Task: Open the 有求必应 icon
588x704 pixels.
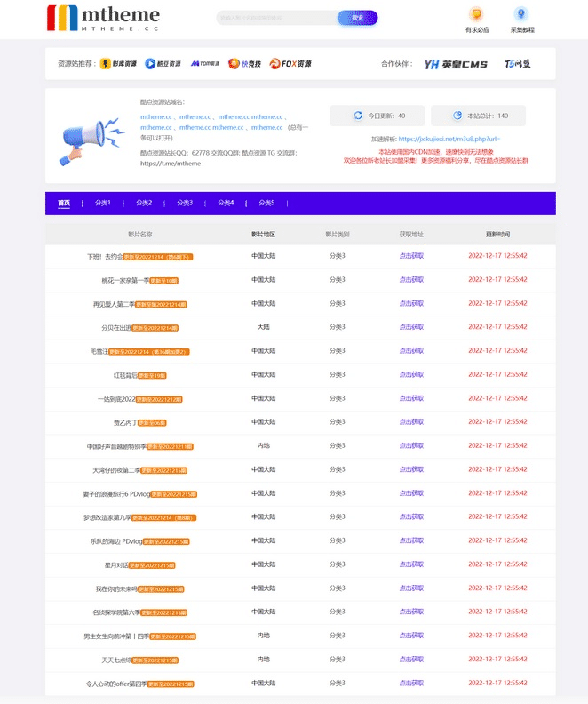Action: 477,15
